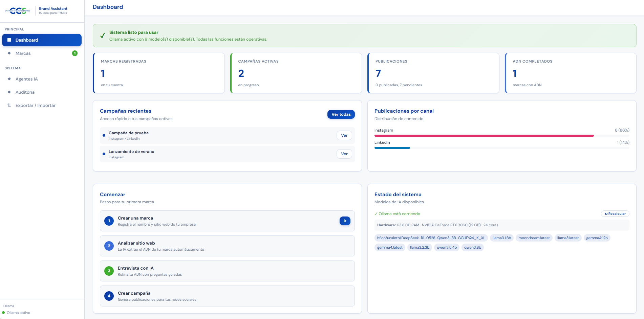Click the bullet dot beside Lanzamiento de verano

point(104,154)
